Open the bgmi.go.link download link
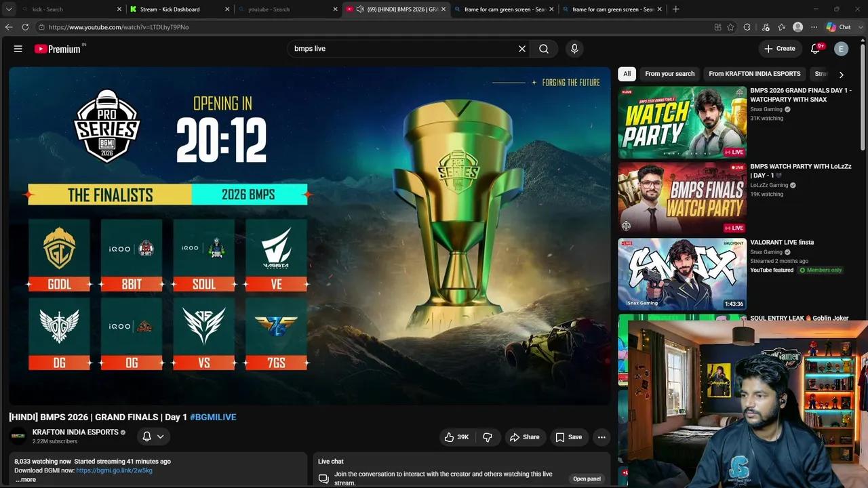 point(114,470)
